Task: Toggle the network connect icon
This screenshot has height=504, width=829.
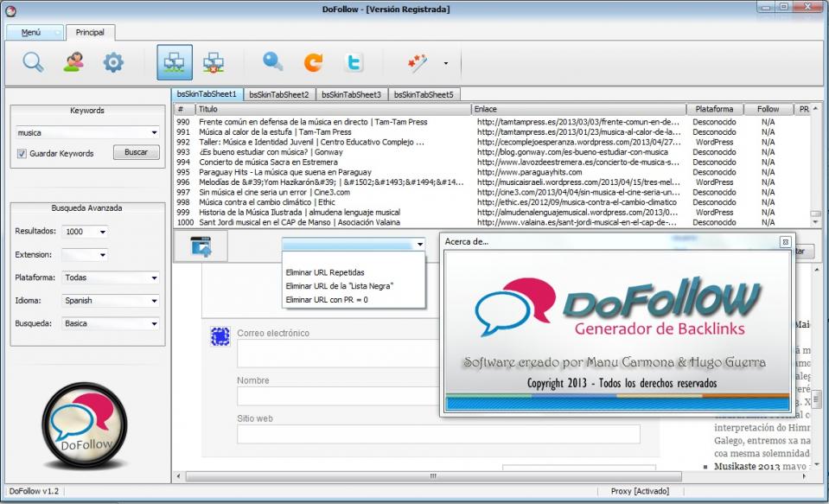Action: click(175, 62)
